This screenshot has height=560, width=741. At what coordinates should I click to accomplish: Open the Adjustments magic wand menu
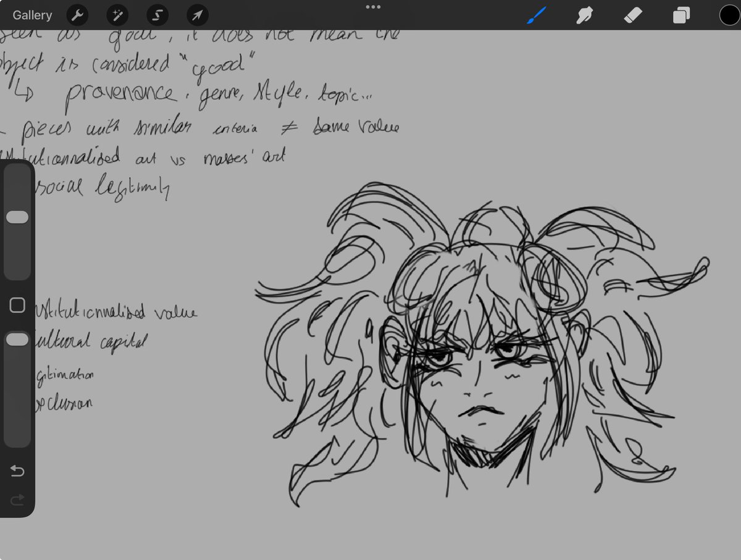[x=117, y=15]
